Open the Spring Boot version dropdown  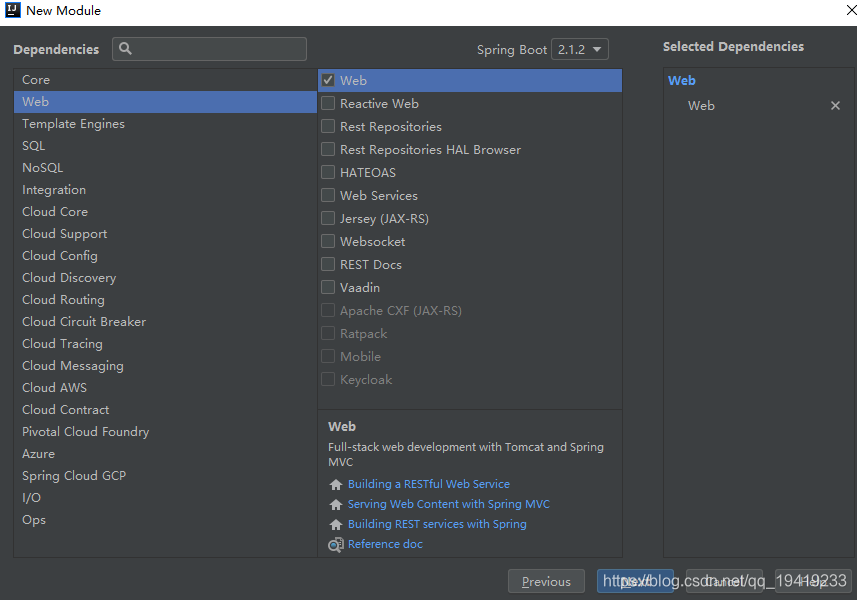(x=580, y=49)
